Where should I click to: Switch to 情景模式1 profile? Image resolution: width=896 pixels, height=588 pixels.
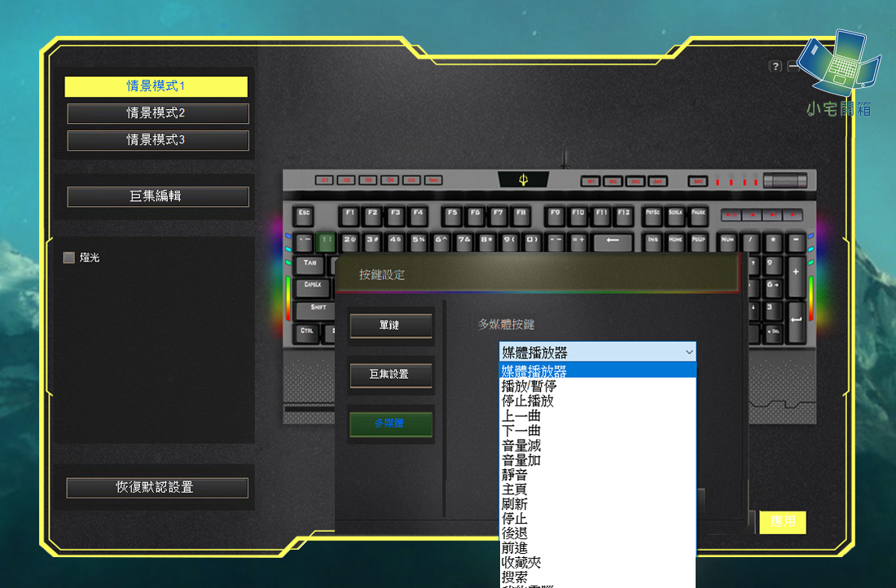(x=156, y=86)
